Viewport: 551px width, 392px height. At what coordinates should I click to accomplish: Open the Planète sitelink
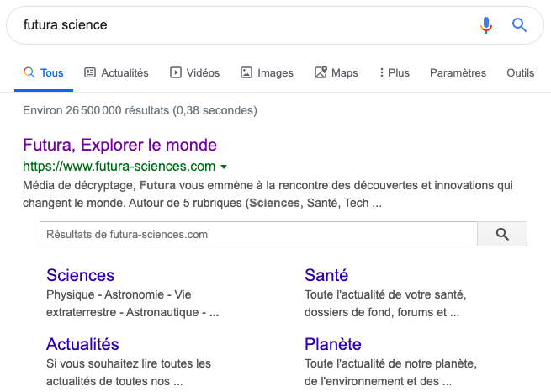(x=333, y=344)
